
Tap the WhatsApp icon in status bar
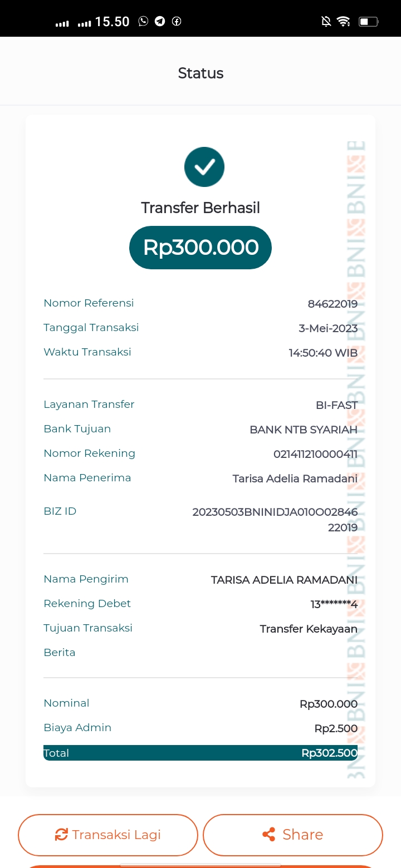144,21
